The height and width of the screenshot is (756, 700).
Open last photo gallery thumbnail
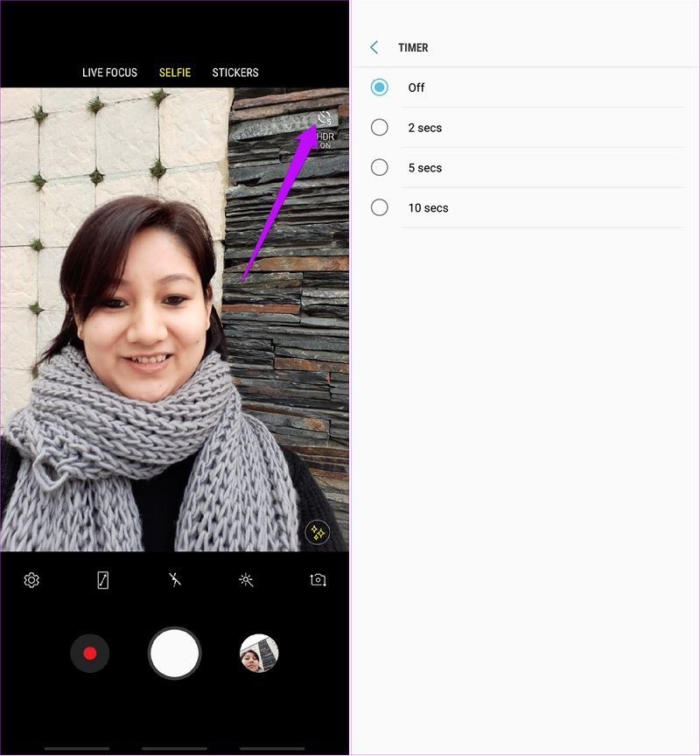tap(259, 654)
